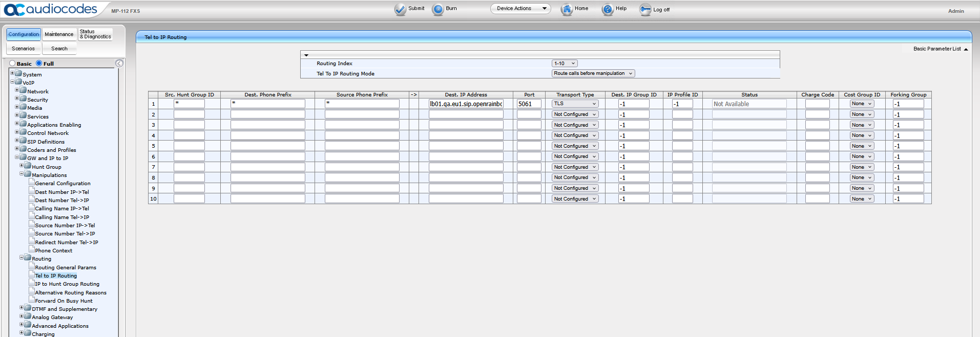
Task: Click the Log off key icon
Action: 645,10
